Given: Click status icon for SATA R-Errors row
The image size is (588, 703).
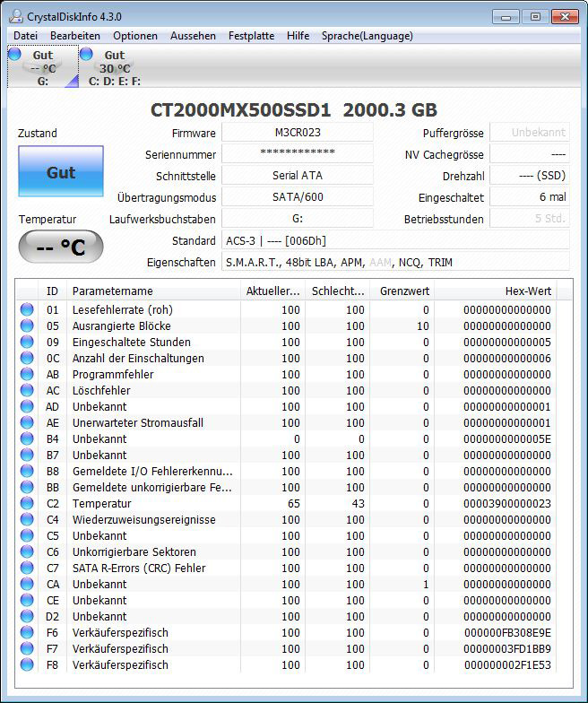Looking at the screenshot, I should point(27,568).
